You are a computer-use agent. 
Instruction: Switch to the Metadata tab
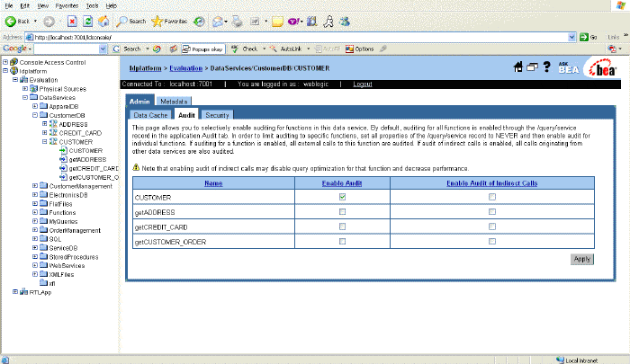tap(174, 102)
